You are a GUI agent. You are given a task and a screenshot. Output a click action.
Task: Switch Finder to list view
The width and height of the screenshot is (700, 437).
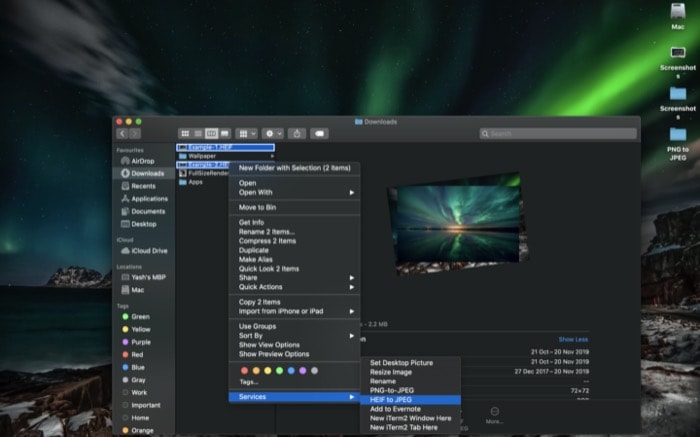click(198, 133)
